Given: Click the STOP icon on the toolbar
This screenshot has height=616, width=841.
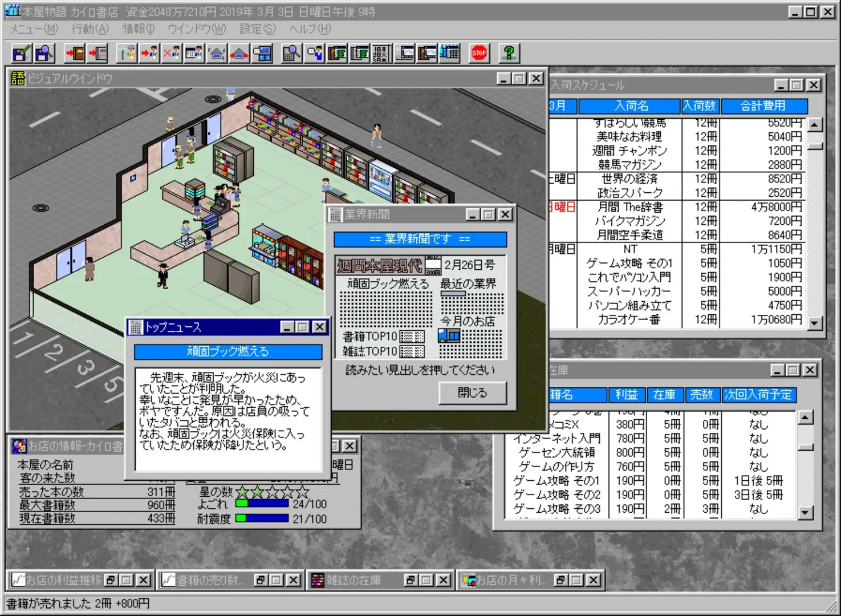Looking at the screenshot, I should [x=479, y=53].
